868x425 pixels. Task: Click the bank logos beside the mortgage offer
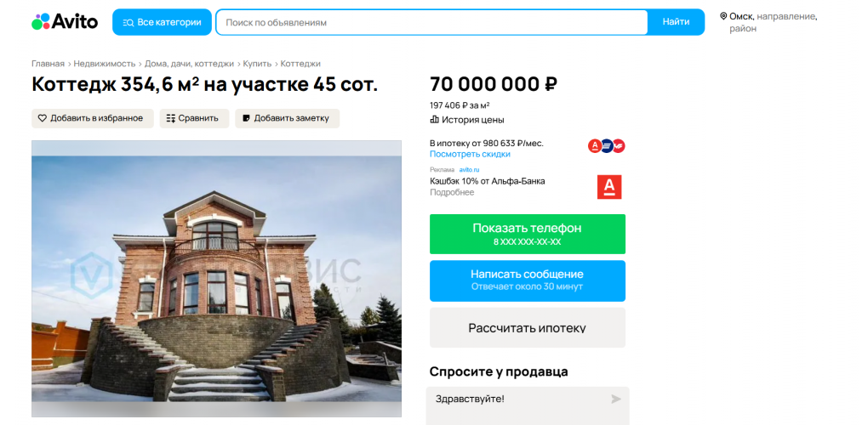[x=606, y=146]
